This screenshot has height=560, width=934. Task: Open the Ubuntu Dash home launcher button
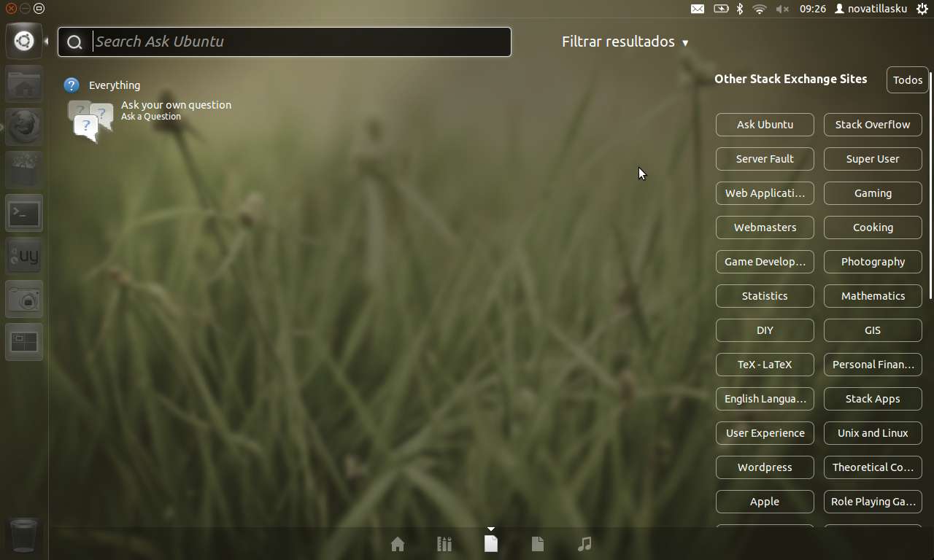pos(24,41)
